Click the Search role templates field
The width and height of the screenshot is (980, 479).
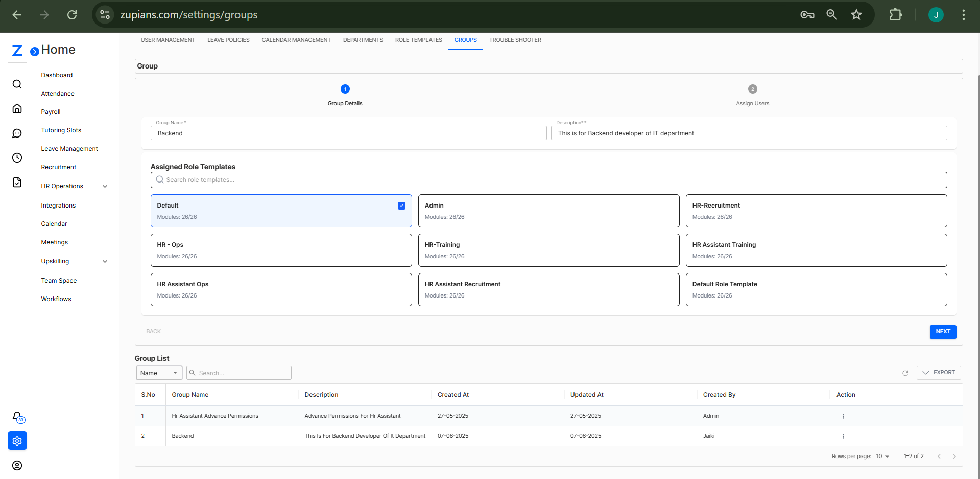(548, 180)
